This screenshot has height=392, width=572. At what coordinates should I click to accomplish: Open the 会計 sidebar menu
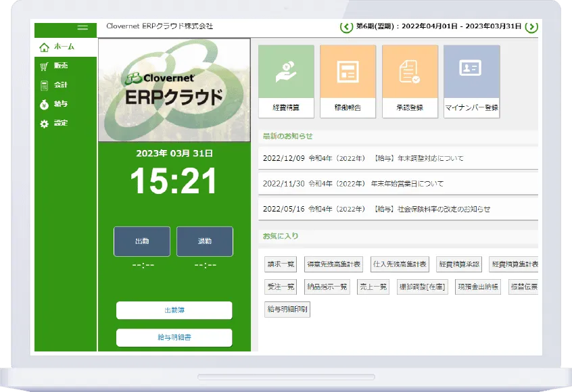pos(66,85)
